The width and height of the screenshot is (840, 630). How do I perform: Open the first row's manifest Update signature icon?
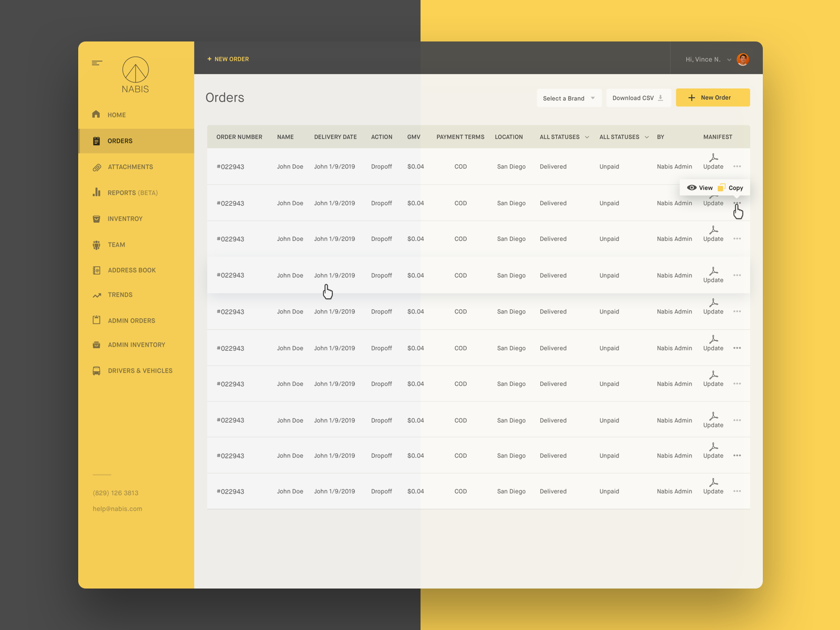pyautogui.click(x=713, y=157)
